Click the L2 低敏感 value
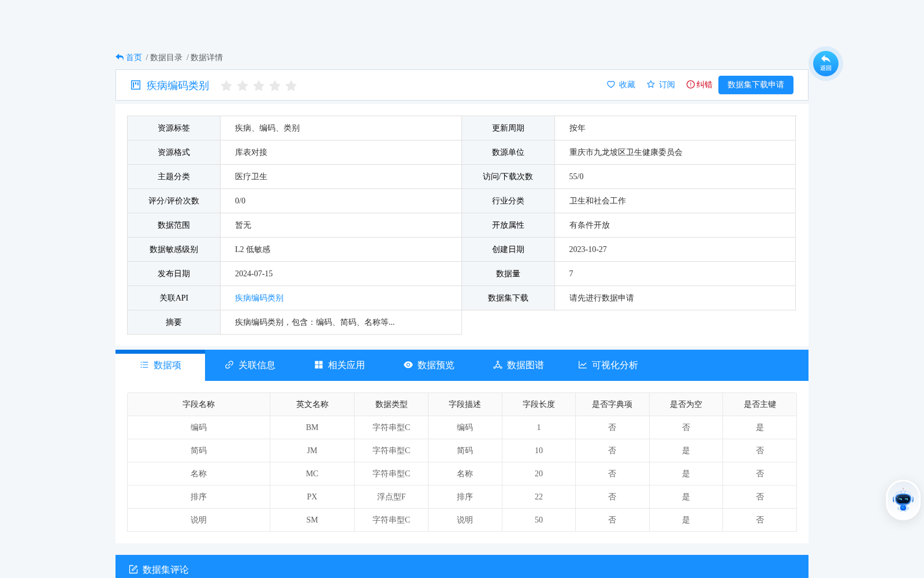This screenshot has height=578, width=924. click(252, 249)
